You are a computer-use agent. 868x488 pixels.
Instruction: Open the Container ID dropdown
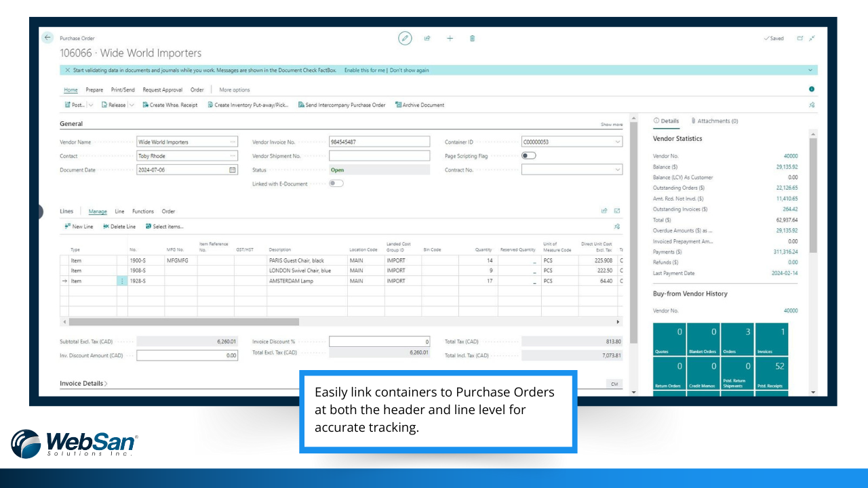[617, 142]
